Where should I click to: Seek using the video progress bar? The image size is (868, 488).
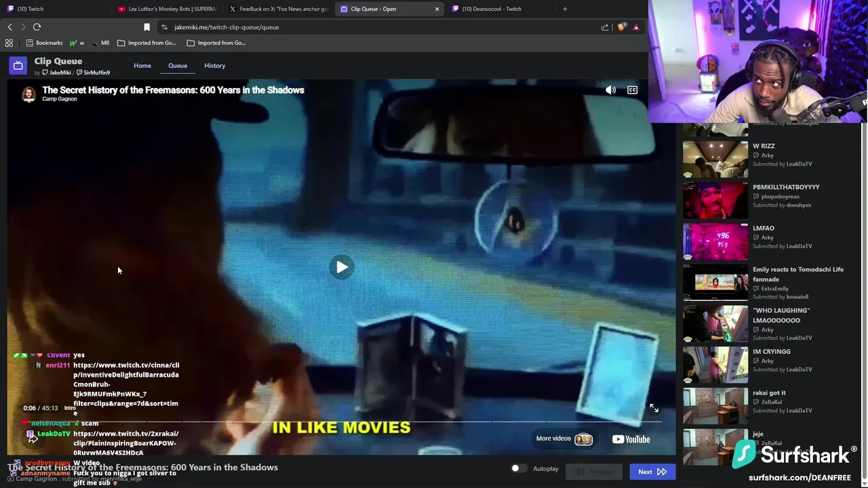click(x=342, y=422)
